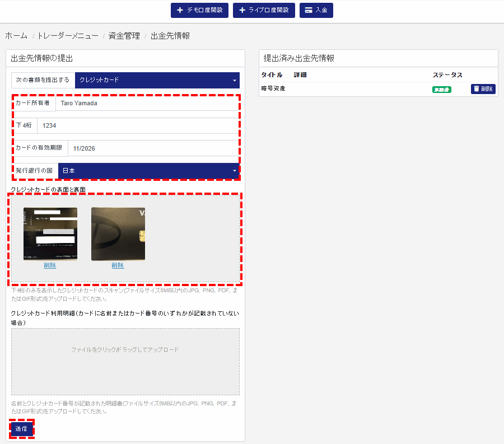Click trash icon in 暗号資産 row
The height and width of the screenshot is (444, 504).
click(x=477, y=88)
